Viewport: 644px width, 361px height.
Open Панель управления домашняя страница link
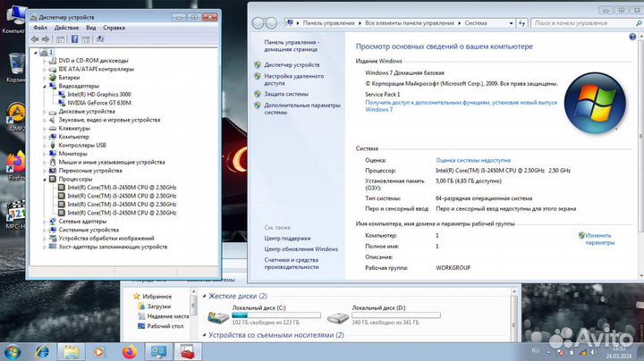click(292, 46)
